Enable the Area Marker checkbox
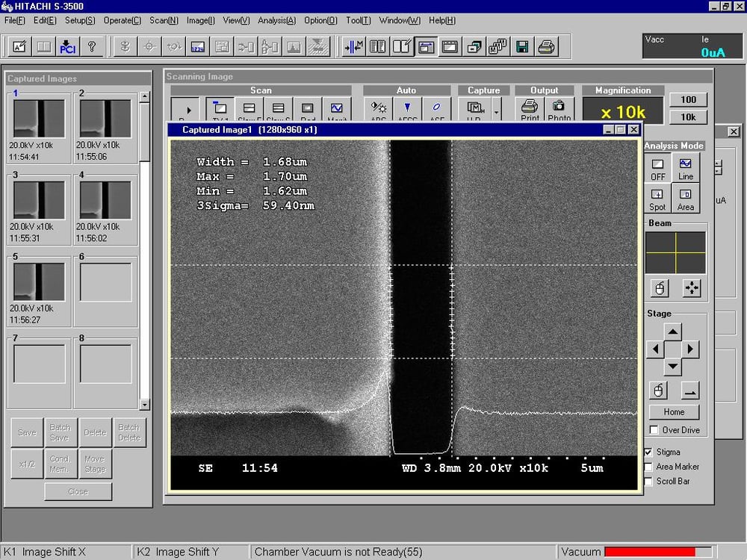The height and width of the screenshot is (560, 747). [648, 467]
